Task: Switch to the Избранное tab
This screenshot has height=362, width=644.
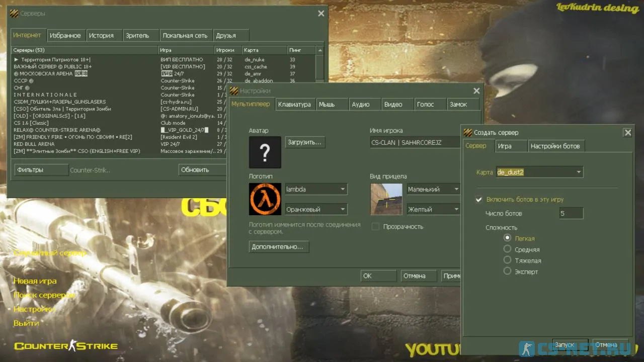Action: pyautogui.click(x=65, y=36)
